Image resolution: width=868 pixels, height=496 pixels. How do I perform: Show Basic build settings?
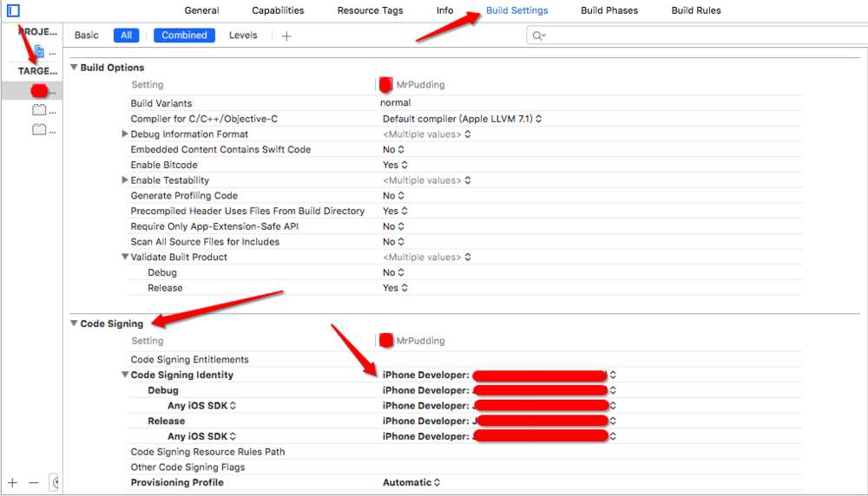pos(86,36)
